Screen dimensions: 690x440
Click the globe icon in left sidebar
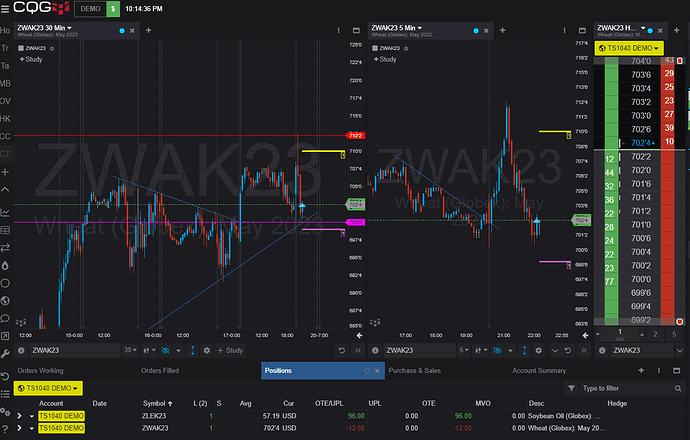click(x=6, y=283)
